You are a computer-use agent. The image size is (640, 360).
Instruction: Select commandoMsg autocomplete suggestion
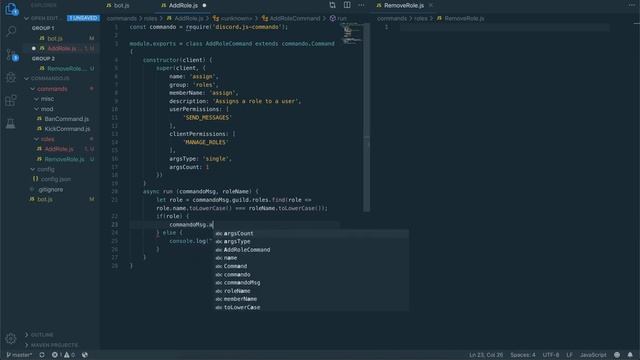coord(311,283)
